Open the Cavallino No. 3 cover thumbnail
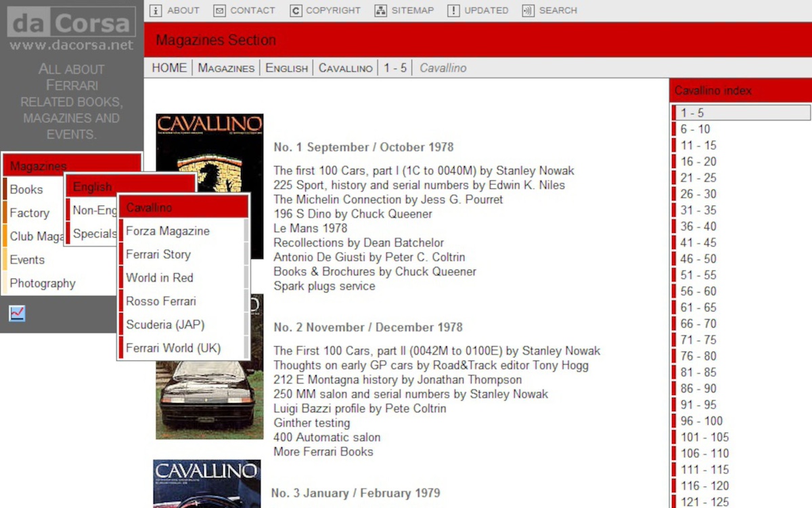 coord(207,484)
